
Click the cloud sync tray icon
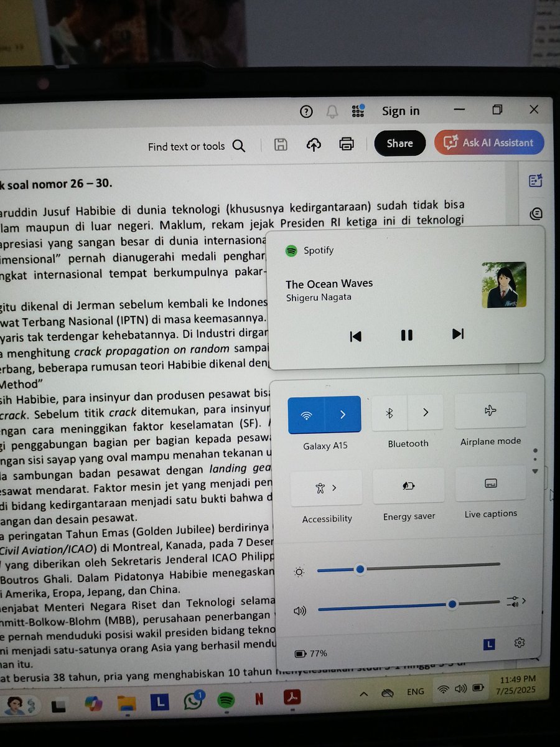(x=388, y=692)
